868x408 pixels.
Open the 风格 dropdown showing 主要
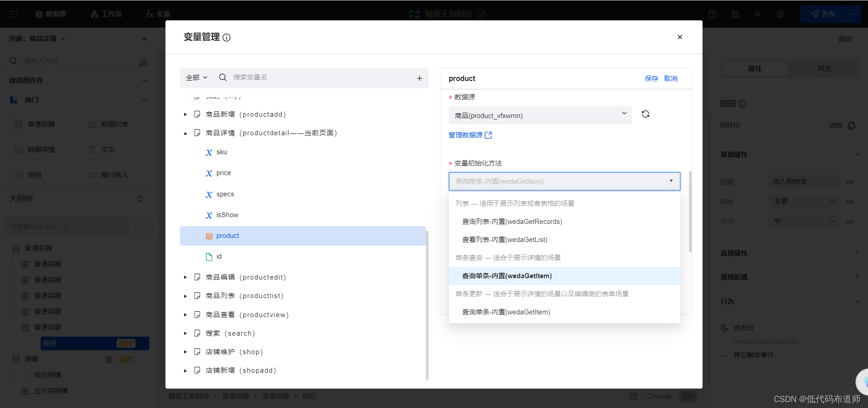(804, 201)
